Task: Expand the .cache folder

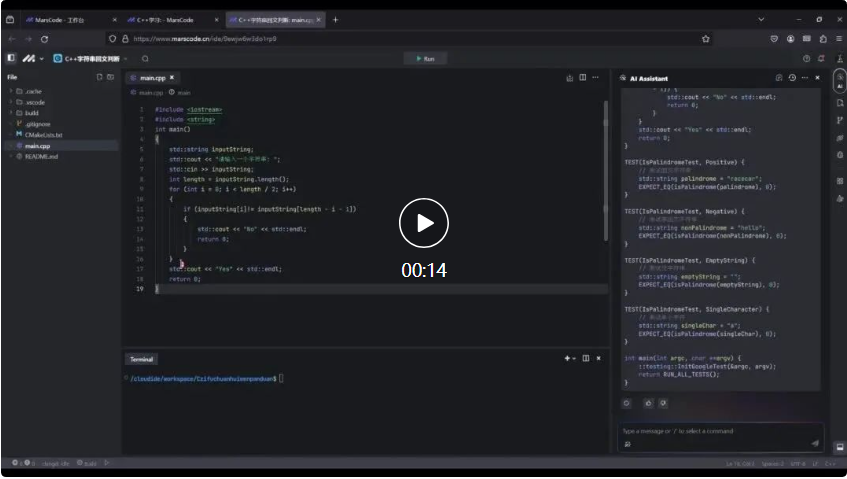Action: point(34,91)
